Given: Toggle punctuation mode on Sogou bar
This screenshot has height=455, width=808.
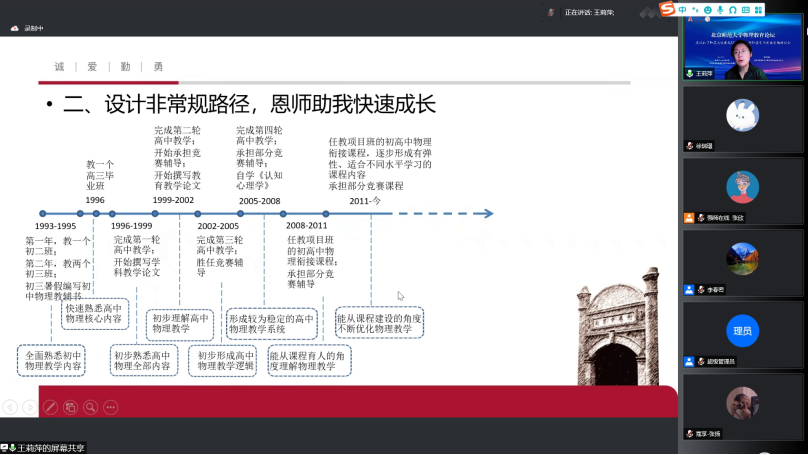Looking at the screenshot, I should 694,9.
